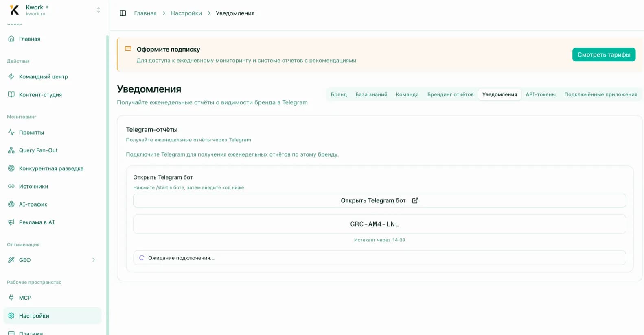Open Контент-студия section

53,95
